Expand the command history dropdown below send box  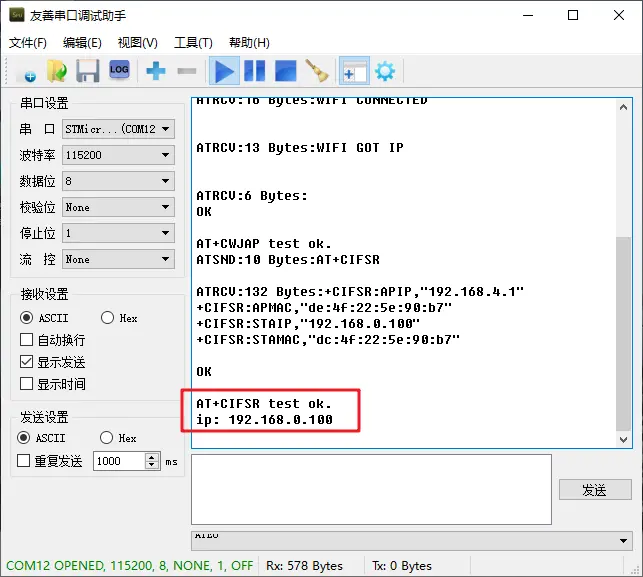tap(623, 541)
